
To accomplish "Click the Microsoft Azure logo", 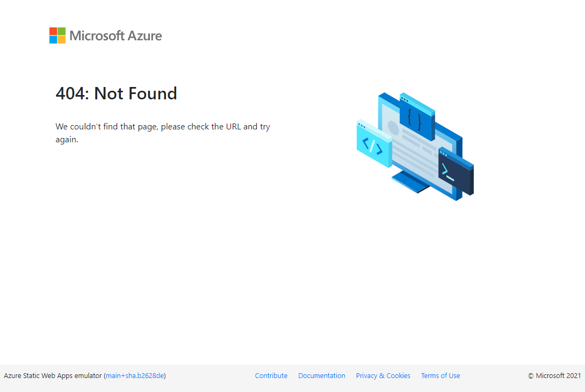I will (x=106, y=35).
